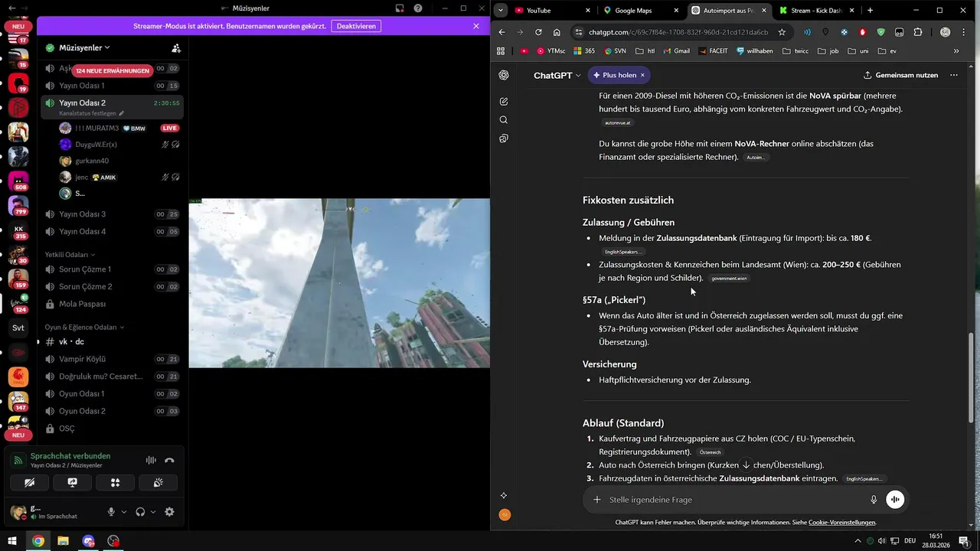980x551 pixels.
Task: Open Chrome tab search dropdown
Action: click(x=500, y=11)
